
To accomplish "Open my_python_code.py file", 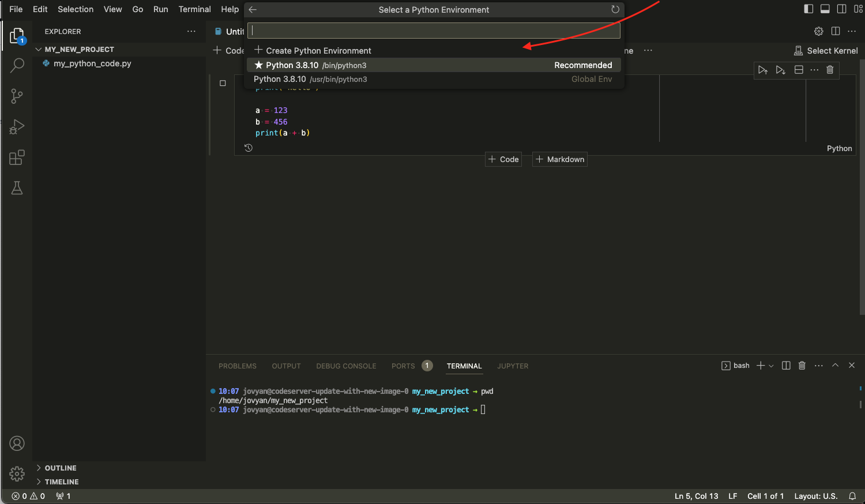I will pyautogui.click(x=92, y=63).
